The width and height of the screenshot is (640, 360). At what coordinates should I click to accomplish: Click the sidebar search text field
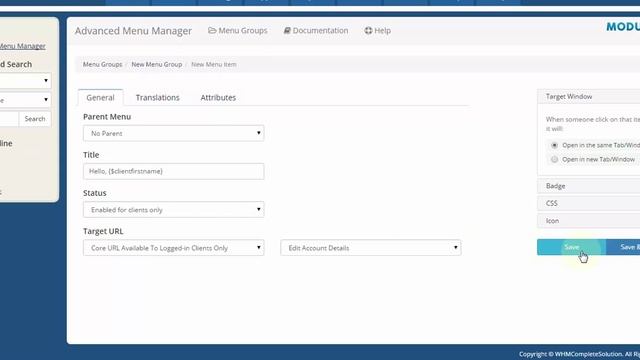[9, 119]
